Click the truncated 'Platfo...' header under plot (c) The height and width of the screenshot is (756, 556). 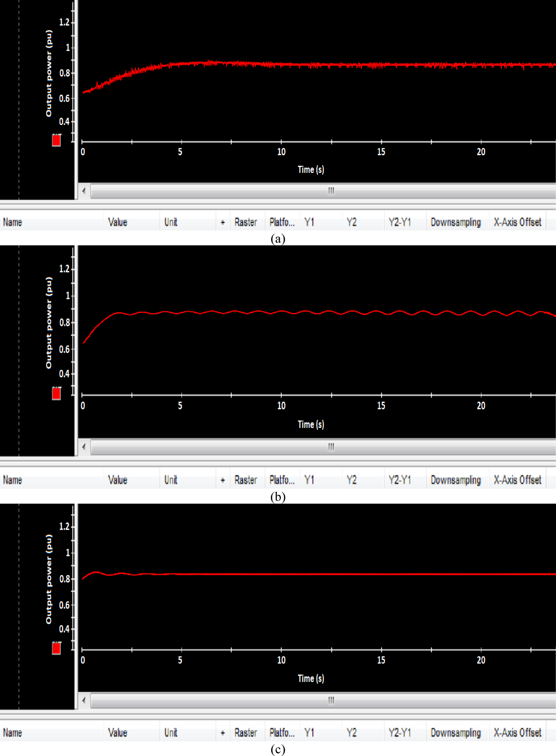click(282, 733)
